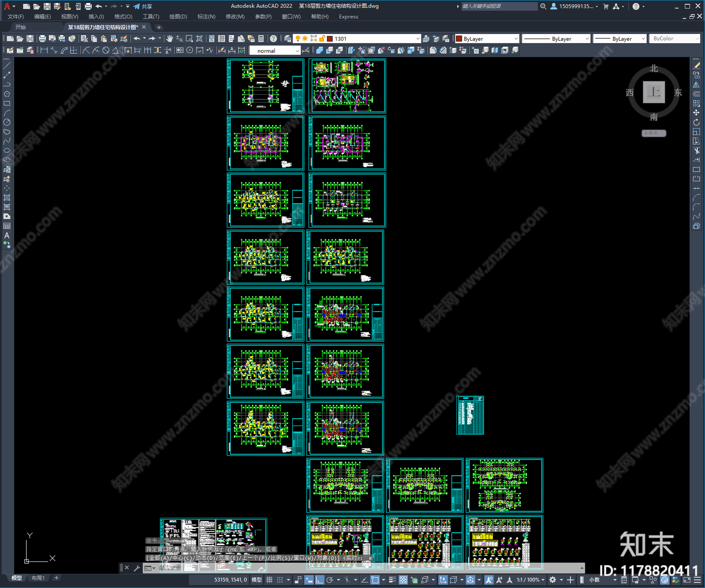The image size is (705, 588).
Task: Pick the Hatch tool in left toolbar
Action: coord(7,197)
